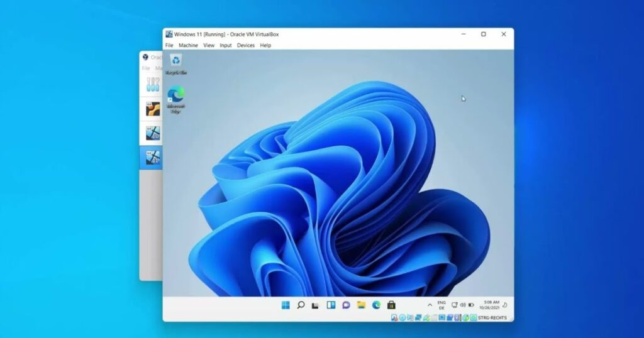644x338 pixels.
Task: Click the clock showing 5:08 AM
Action: (492, 305)
